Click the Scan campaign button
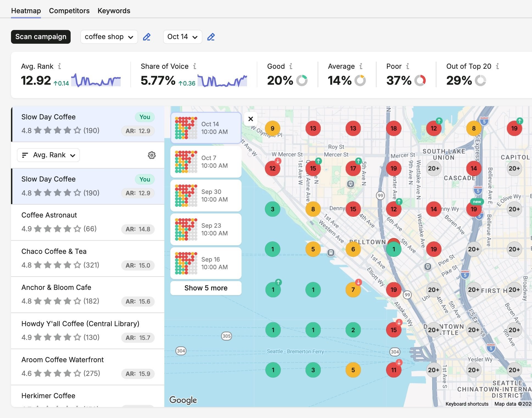 (41, 37)
